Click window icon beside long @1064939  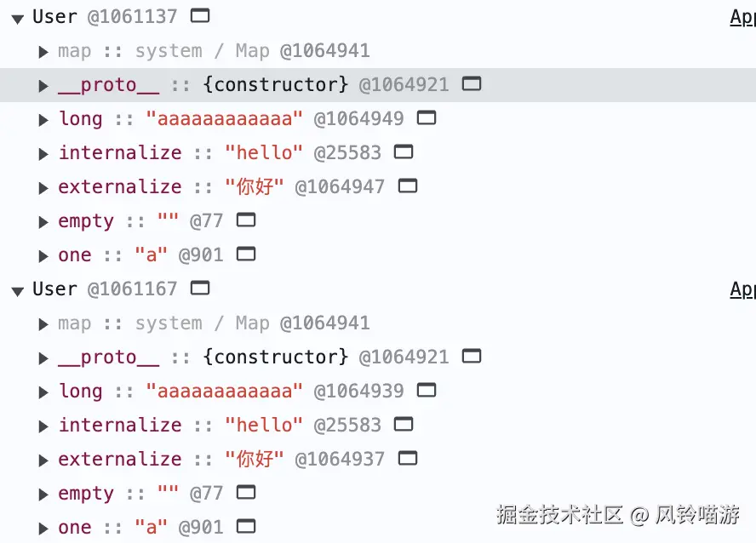427,390
